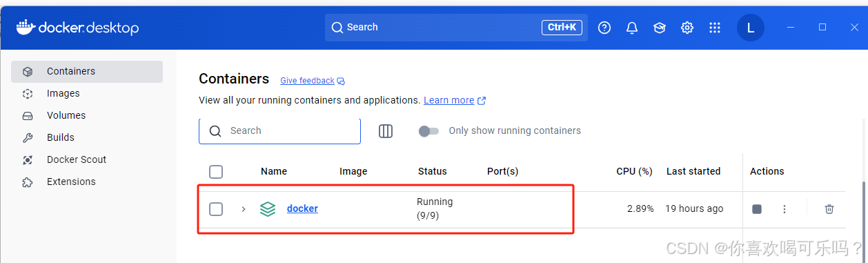
Task: Click the Extensions puzzle icon in the sidebar
Action: tap(28, 182)
